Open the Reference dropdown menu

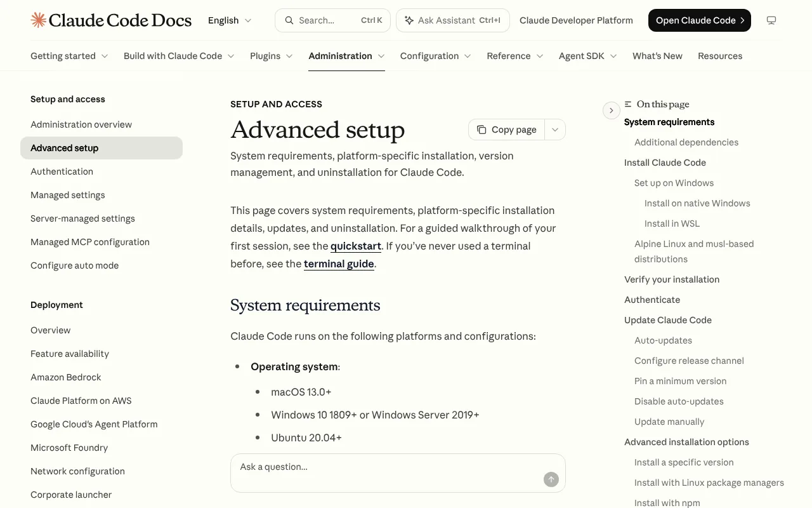point(515,56)
